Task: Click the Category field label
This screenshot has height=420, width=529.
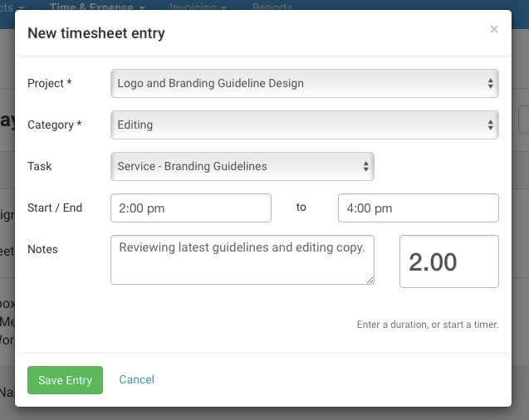Action: coord(54,125)
